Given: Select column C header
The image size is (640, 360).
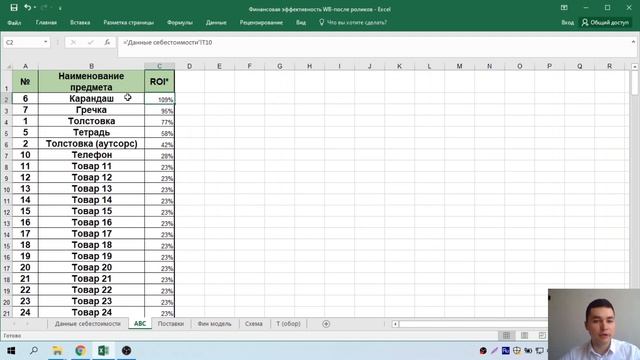Looking at the screenshot, I should (x=159, y=66).
